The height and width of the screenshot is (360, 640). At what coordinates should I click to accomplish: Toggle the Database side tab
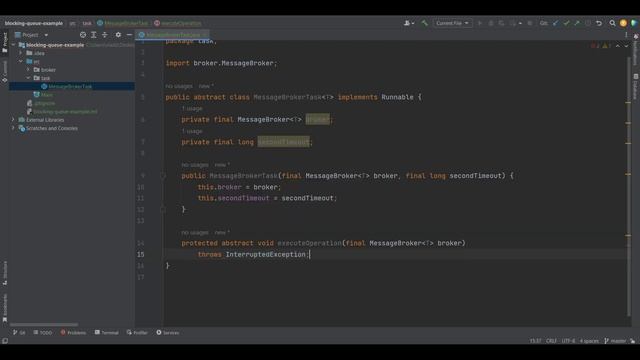pyautogui.click(x=636, y=87)
